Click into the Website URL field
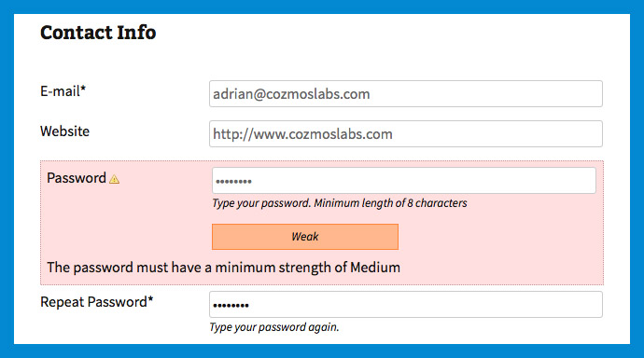The image size is (644, 358). 406,133
